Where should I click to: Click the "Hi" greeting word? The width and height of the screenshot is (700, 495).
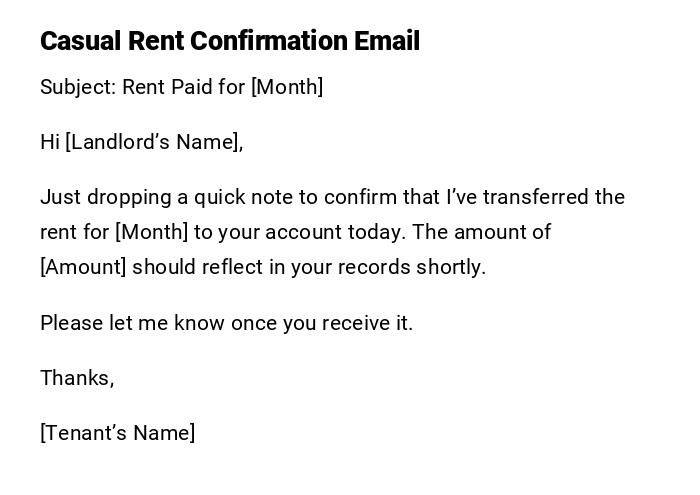coord(50,142)
